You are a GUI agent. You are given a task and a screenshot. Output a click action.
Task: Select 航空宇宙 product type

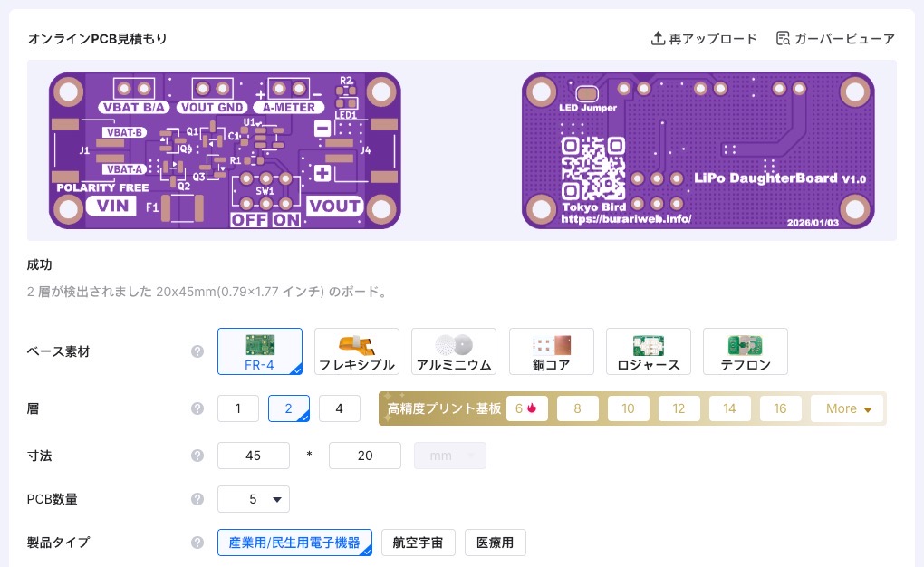(x=418, y=543)
